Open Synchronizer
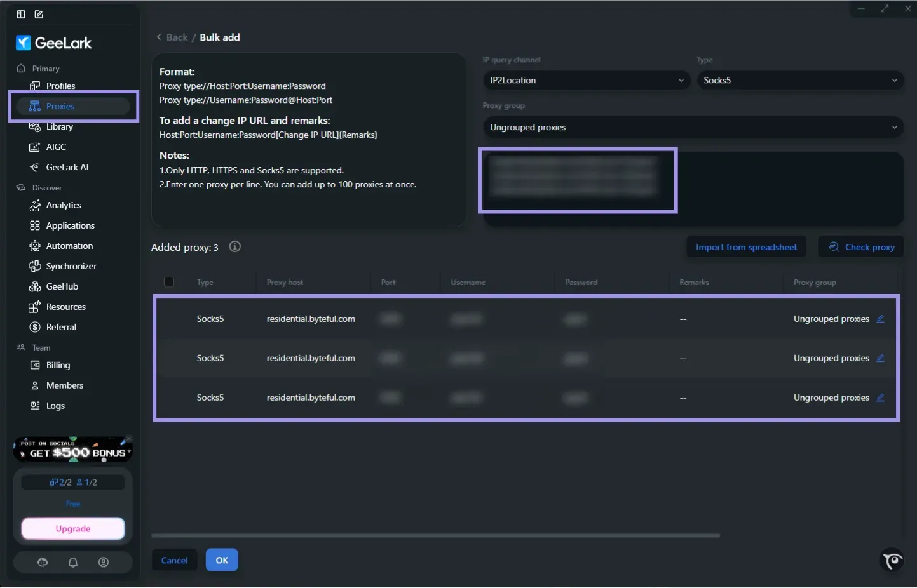 point(71,266)
